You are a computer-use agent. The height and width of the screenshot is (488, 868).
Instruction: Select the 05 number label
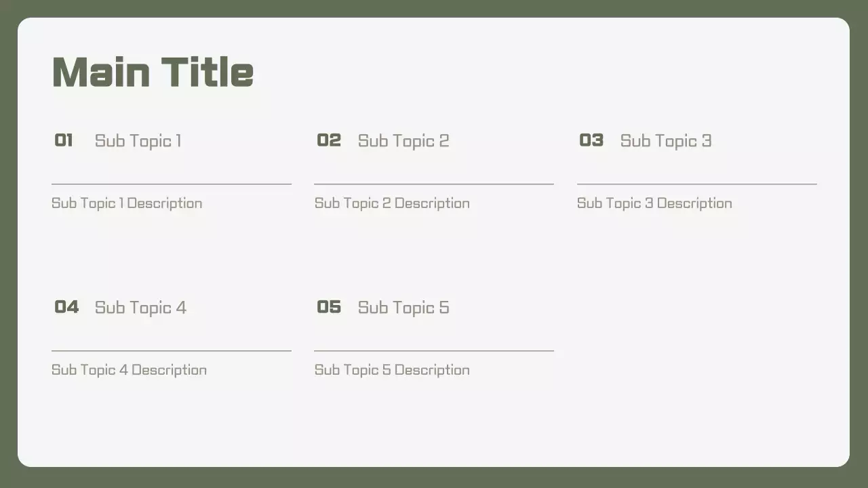pos(329,307)
